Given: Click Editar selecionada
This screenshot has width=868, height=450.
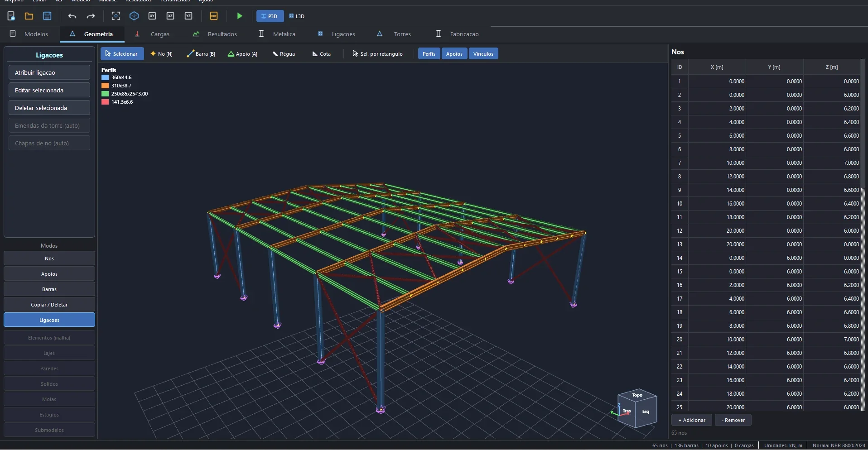Looking at the screenshot, I should coord(49,90).
